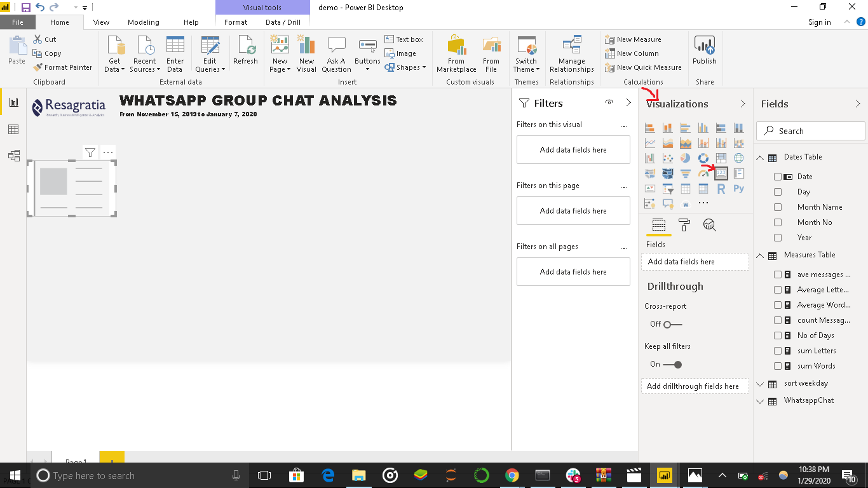Pick the Funnel chart visualization
The image size is (868, 488).
(x=686, y=173)
